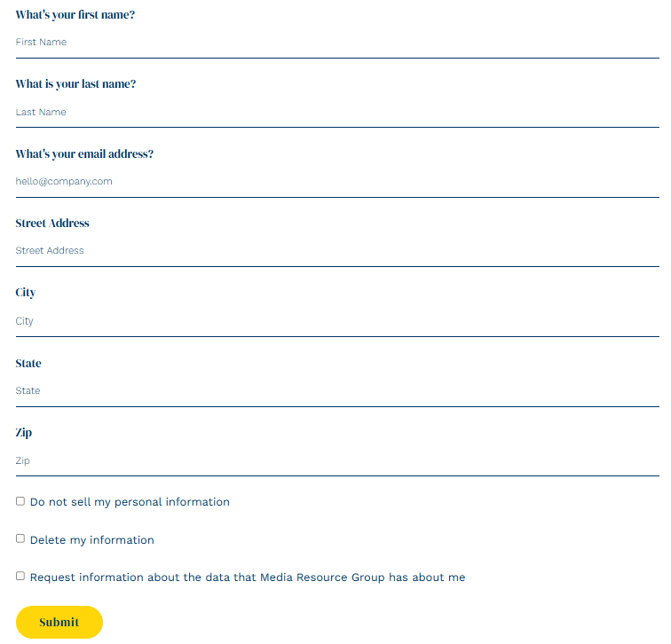Focus the State input field

tap(337, 391)
